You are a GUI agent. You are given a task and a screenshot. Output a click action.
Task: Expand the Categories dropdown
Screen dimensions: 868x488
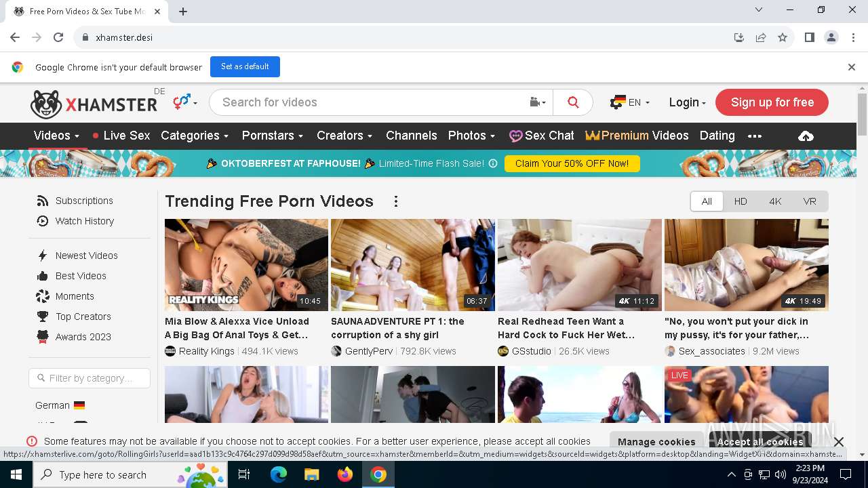[195, 136]
